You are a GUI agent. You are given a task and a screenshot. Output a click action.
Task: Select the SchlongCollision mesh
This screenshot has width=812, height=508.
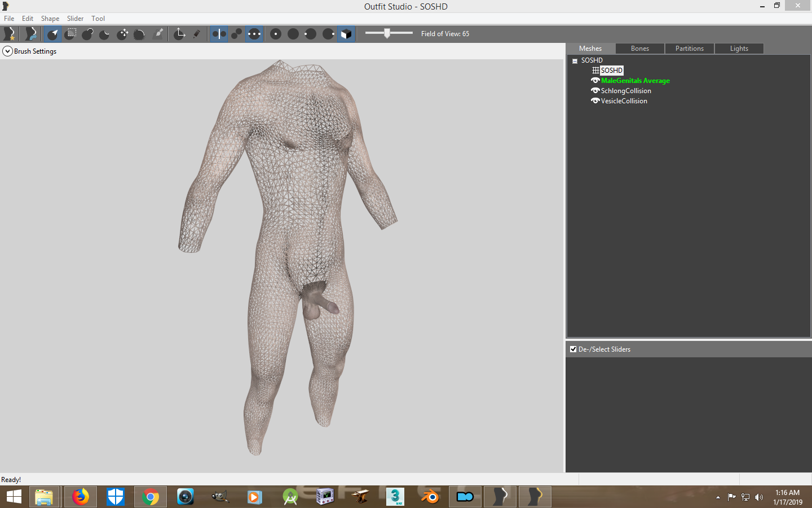pyautogui.click(x=626, y=91)
